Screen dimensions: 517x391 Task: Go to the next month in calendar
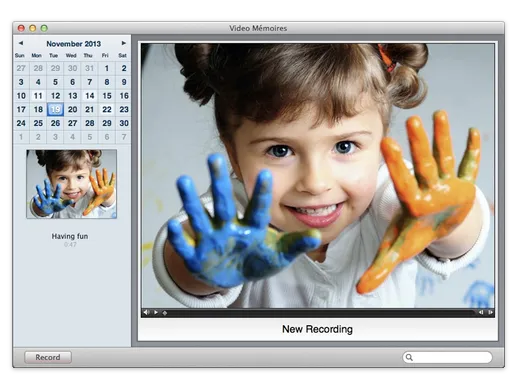click(124, 43)
